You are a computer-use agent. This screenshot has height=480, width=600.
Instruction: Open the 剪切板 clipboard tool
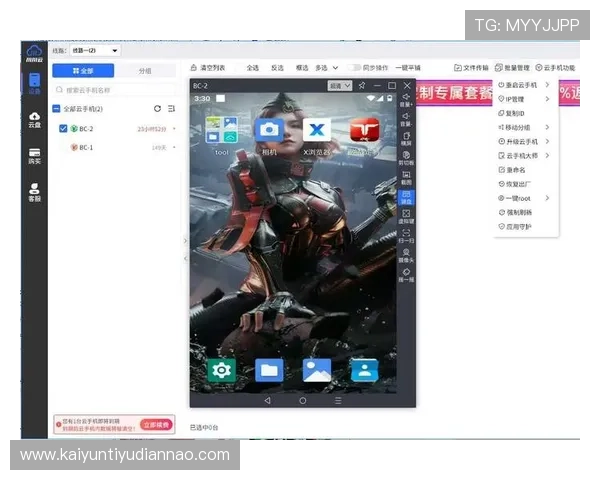(x=406, y=158)
